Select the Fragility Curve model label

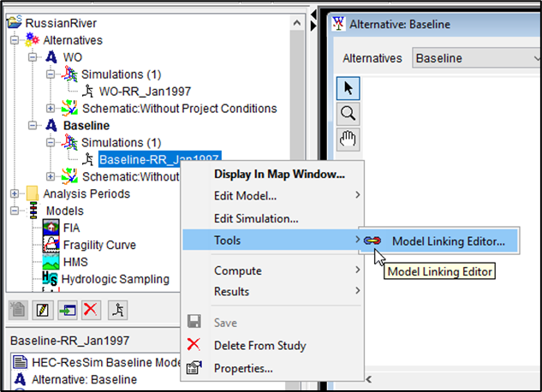tap(99, 245)
